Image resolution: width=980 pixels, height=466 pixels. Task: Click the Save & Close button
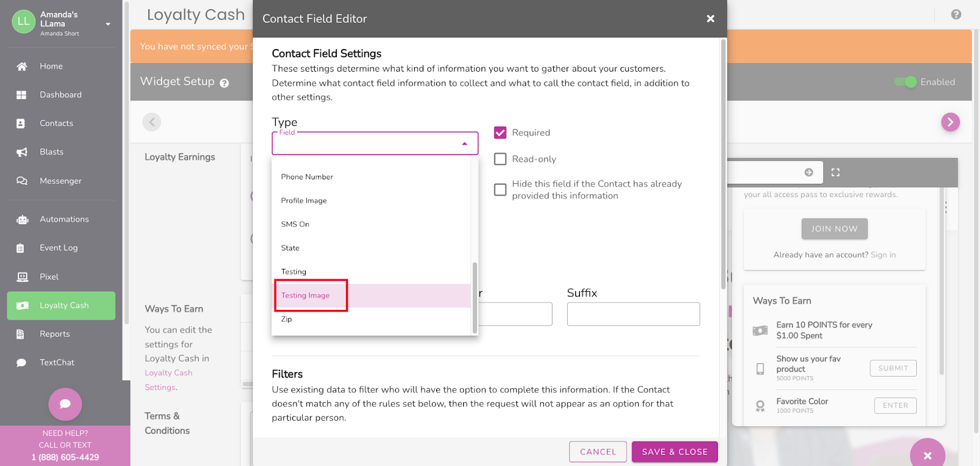[674, 452]
